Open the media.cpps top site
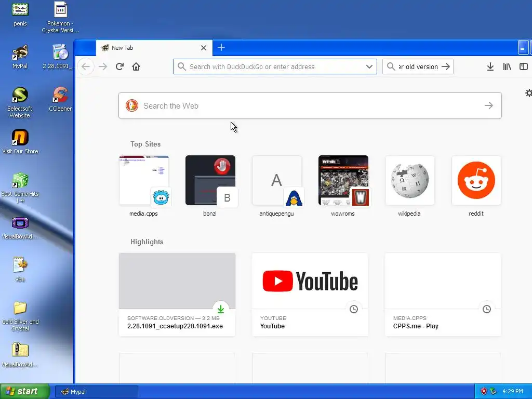 point(144,186)
